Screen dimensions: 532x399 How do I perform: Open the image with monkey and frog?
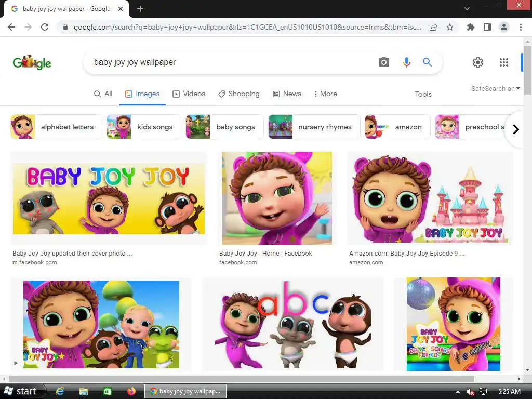click(101, 324)
